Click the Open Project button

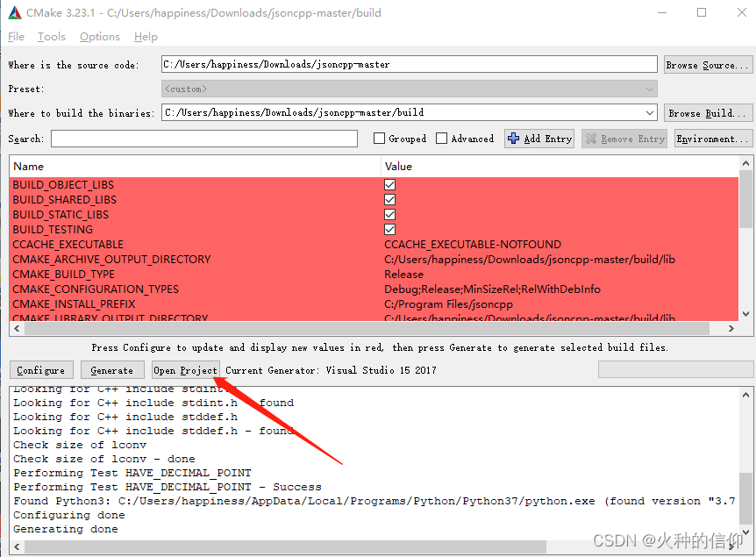coord(186,370)
